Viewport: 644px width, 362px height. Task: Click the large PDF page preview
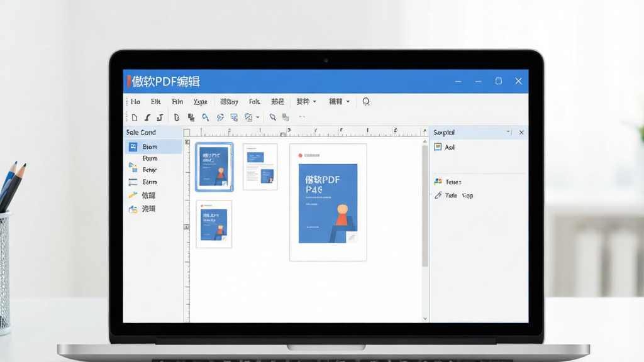[x=328, y=202]
